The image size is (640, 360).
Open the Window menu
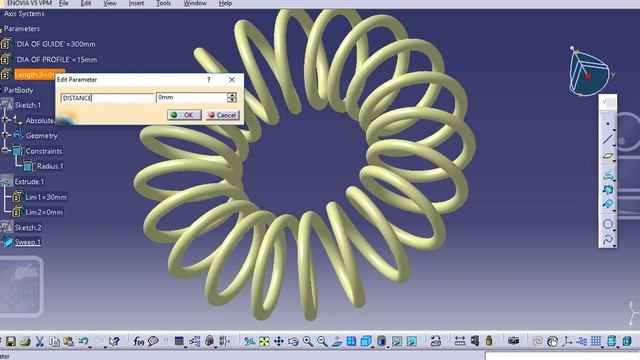(195, 3)
